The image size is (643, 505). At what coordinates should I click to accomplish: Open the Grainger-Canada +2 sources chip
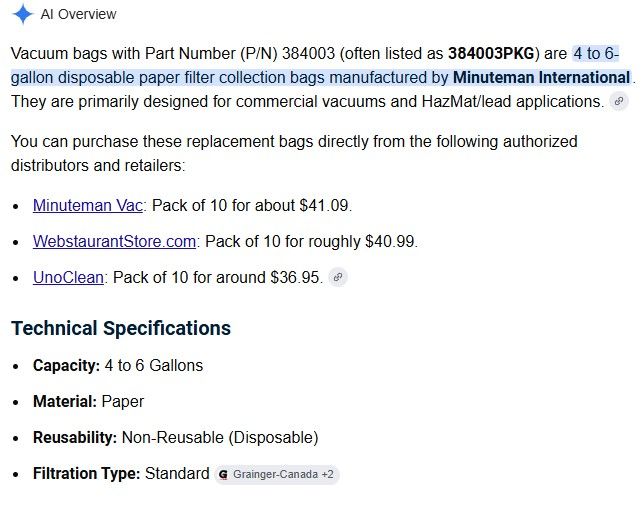[277, 475]
